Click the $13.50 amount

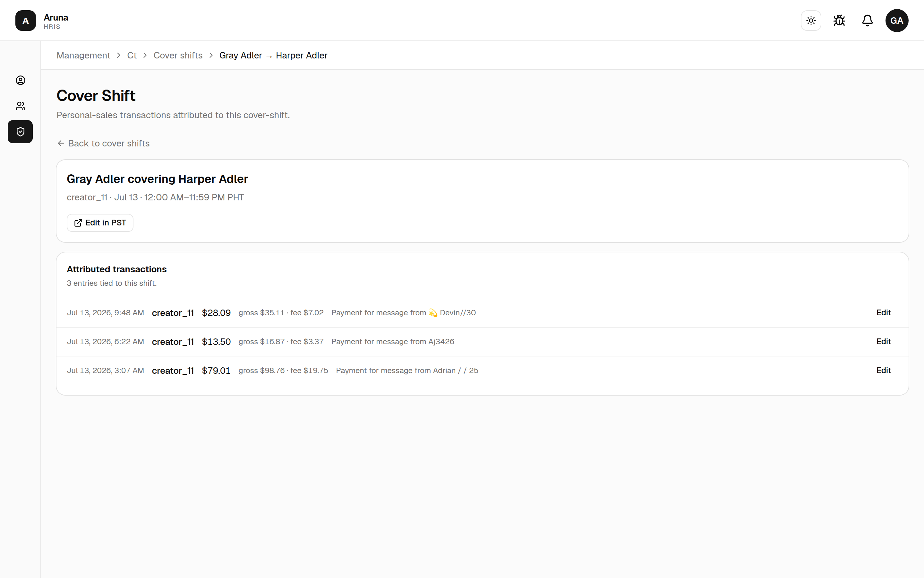pyautogui.click(x=216, y=342)
